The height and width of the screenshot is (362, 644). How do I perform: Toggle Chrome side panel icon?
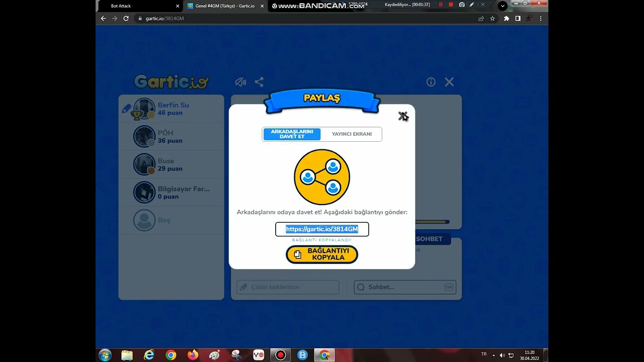[518, 19]
